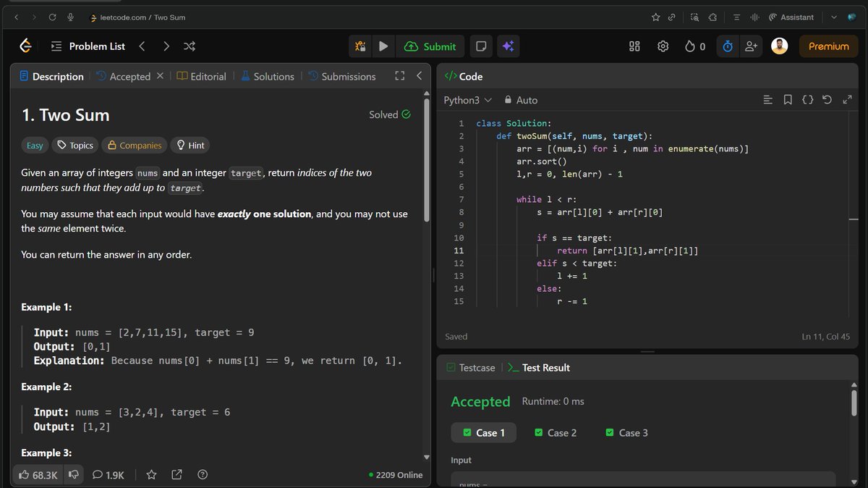868x488 pixels.
Task: Select Case 1 result
Action: pyautogui.click(x=484, y=433)
